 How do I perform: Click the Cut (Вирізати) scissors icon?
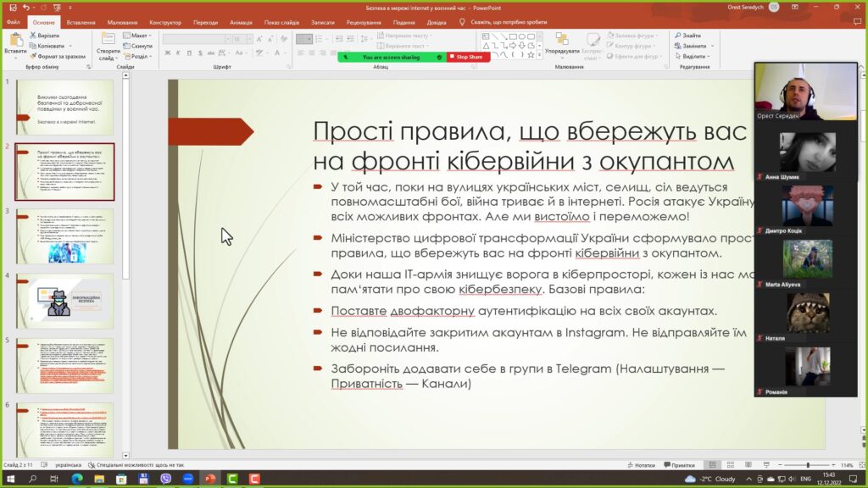click(x=33, y=36)
